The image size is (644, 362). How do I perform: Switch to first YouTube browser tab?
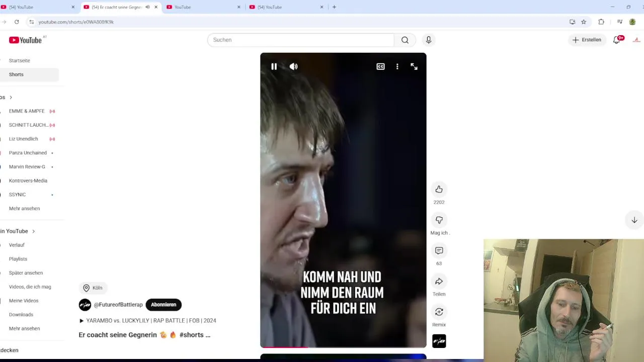pyautogui.click(x=37, y=7)
